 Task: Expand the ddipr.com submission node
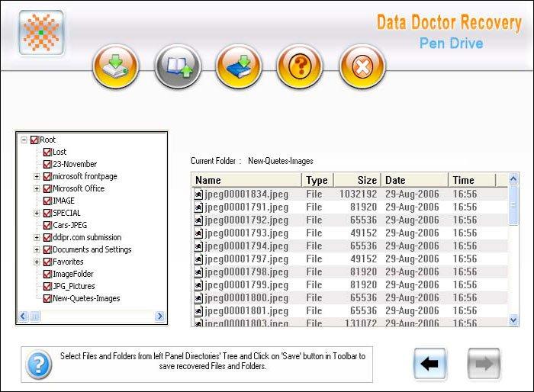[x=37, y=238]
